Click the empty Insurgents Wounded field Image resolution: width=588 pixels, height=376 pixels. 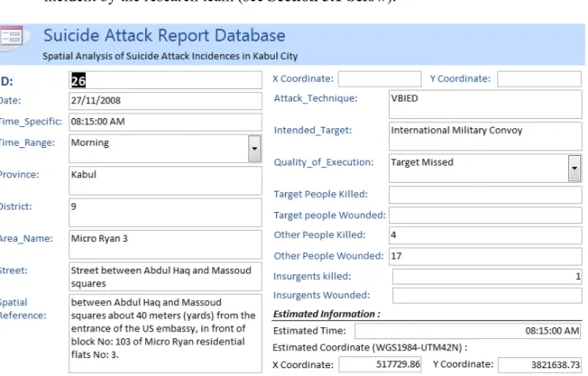(487, 296)
